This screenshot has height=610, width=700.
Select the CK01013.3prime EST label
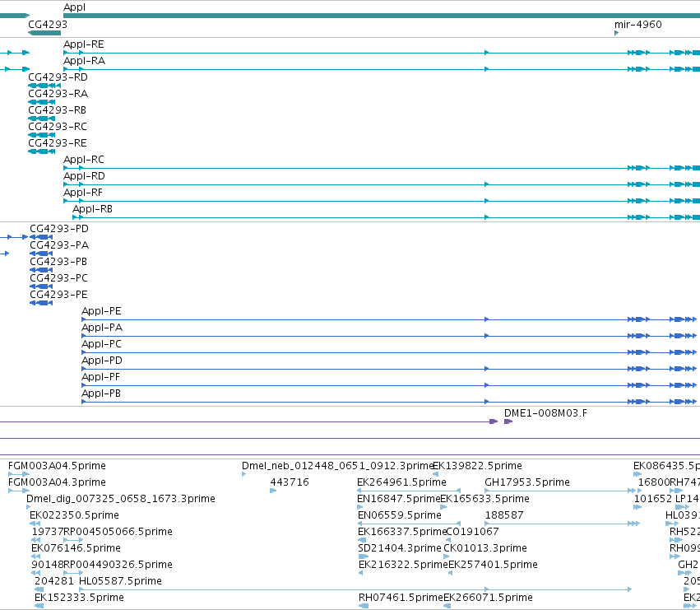point(485,548)
